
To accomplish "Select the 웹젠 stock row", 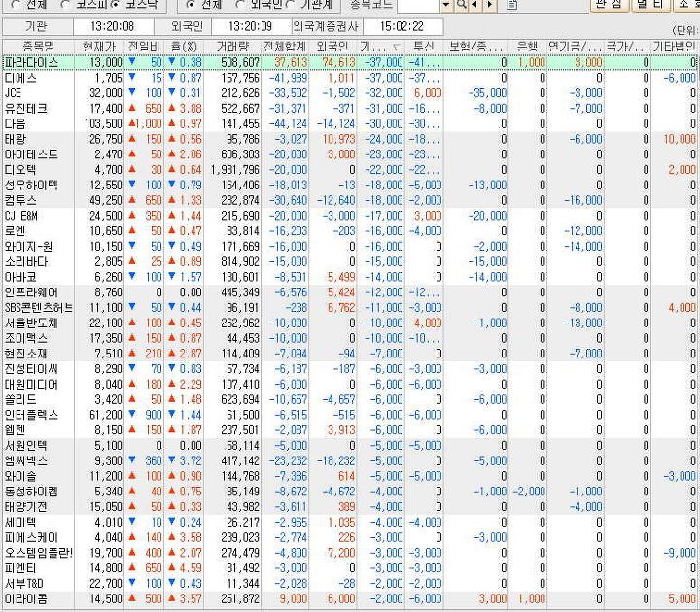I will click(x=350, y=430).
